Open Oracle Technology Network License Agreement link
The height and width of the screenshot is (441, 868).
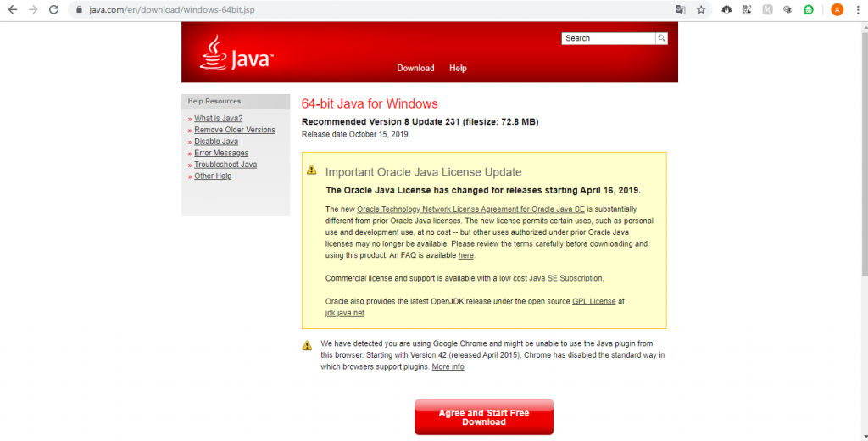point(470,209)
